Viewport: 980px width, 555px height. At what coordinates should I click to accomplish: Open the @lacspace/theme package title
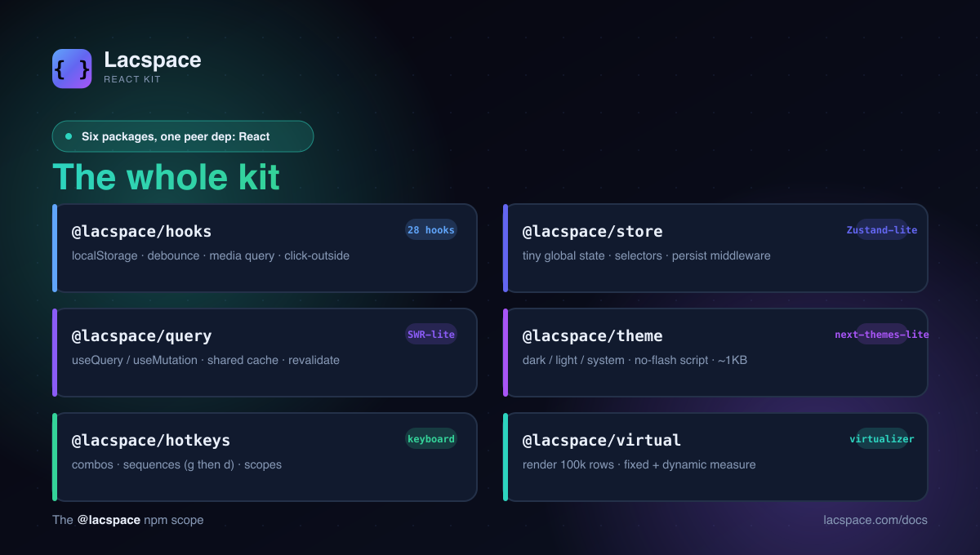pyautogui.click(x=592, y=335)
